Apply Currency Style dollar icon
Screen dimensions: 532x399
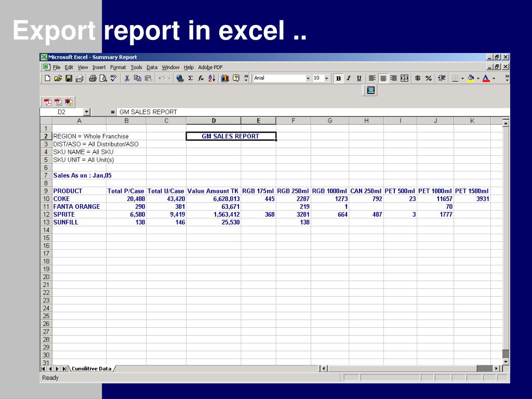pos(418,78)
